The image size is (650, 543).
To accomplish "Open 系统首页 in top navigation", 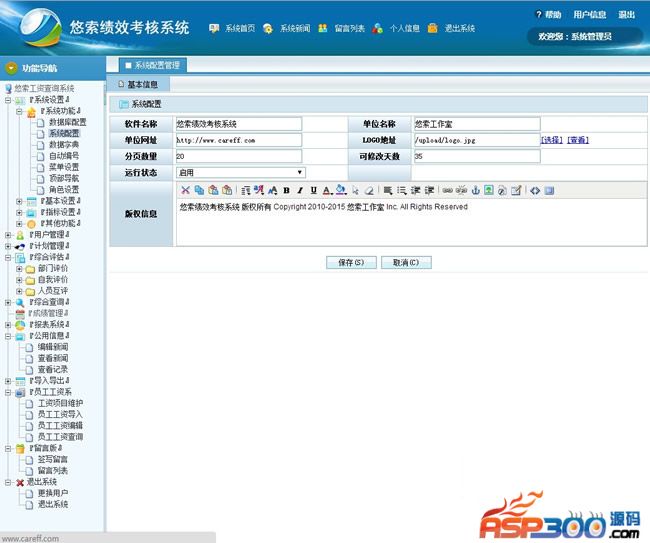I will 240,28.
